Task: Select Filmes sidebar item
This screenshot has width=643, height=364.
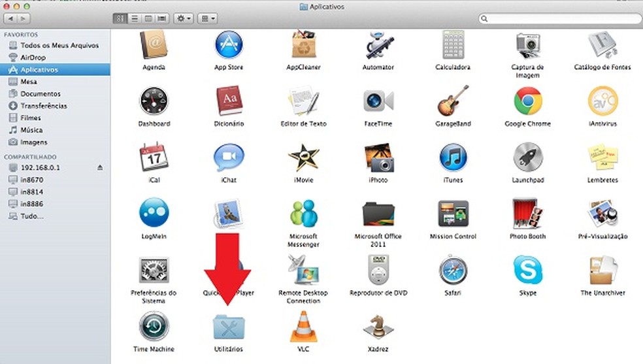Action: click(x=55, y=118)
